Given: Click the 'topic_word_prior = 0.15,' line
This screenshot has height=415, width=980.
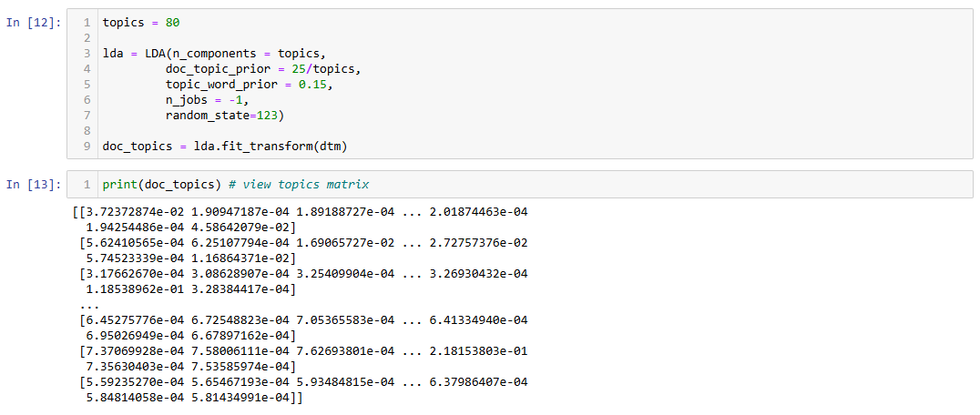Looking at the screenshot, I should 250,85.
